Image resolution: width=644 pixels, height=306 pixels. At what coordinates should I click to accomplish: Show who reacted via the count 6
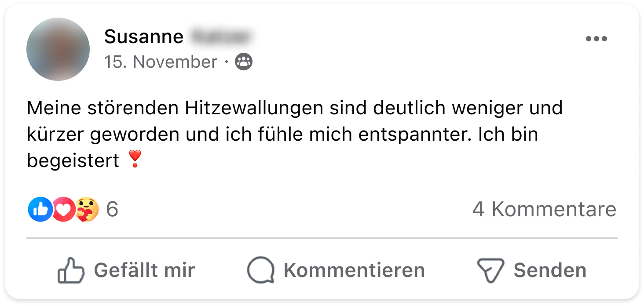112,209
